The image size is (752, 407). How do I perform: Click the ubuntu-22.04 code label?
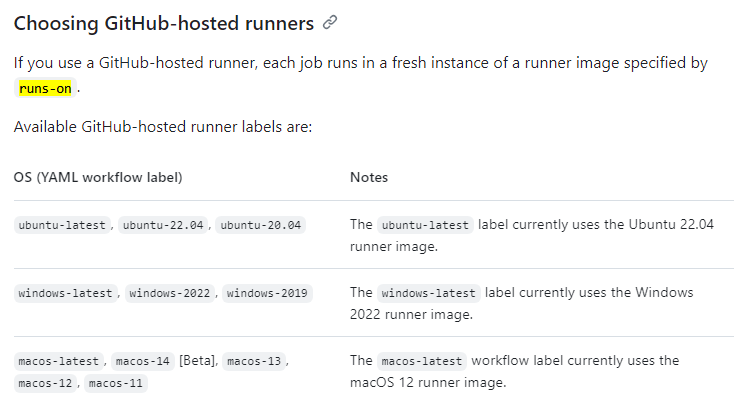click(x=163, y=225)
